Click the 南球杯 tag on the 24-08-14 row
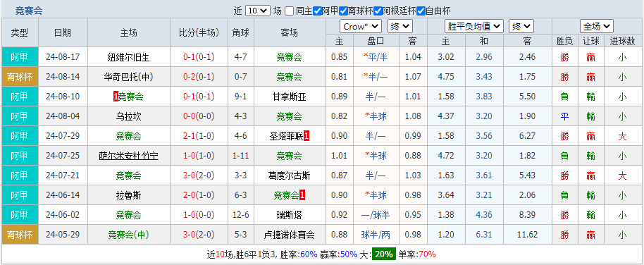Image resolution: width=644 pixels, height=265 pixels. click(20, 77)
